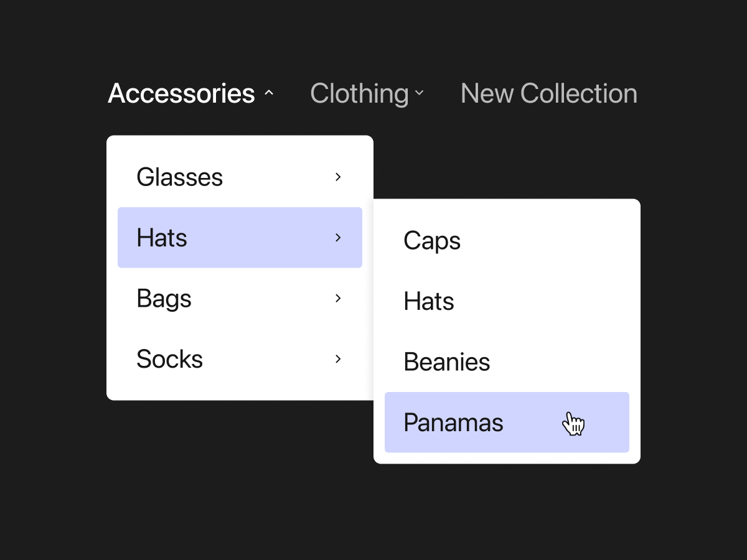Select the Hats label in the Accessories dropdown
Screen dimensions: 747x560
click(x=162, y=238)
